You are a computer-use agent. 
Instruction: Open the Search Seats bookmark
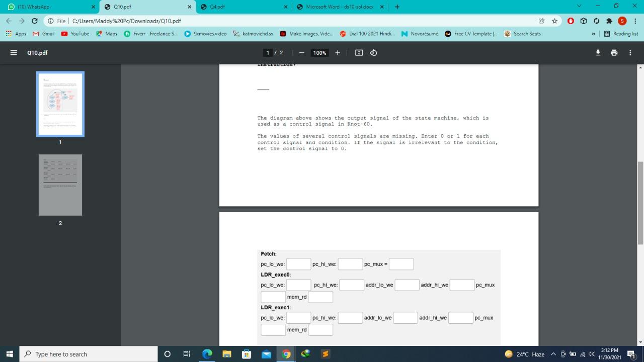[522, 34]
